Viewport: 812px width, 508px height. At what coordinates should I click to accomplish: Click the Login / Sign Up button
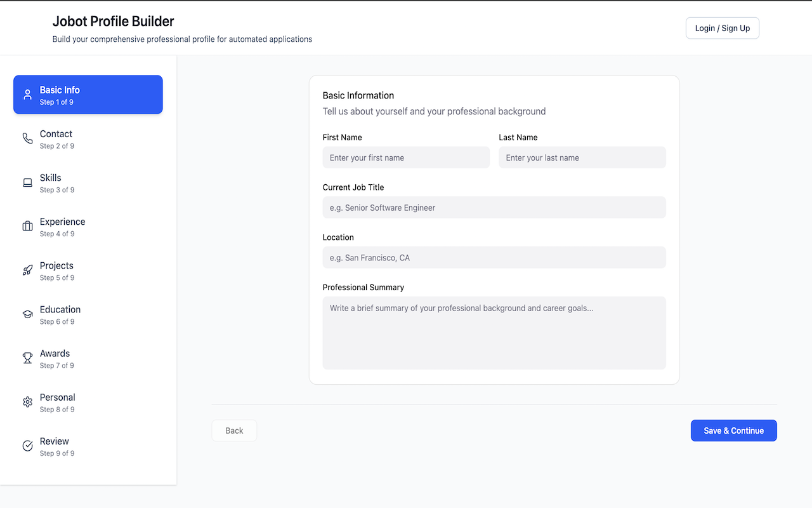pyautogui.click(x=722, y=28)
